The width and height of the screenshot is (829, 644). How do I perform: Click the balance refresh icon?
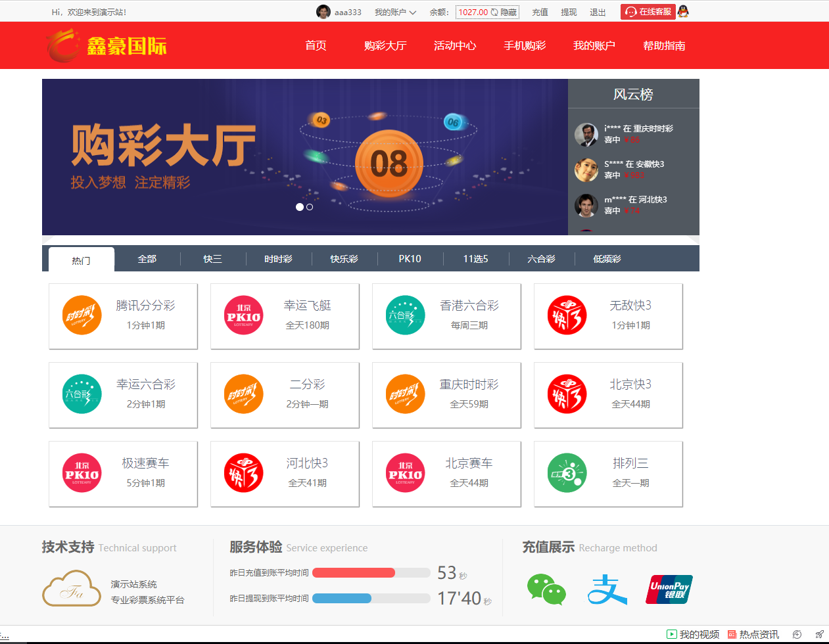(494, 12)
